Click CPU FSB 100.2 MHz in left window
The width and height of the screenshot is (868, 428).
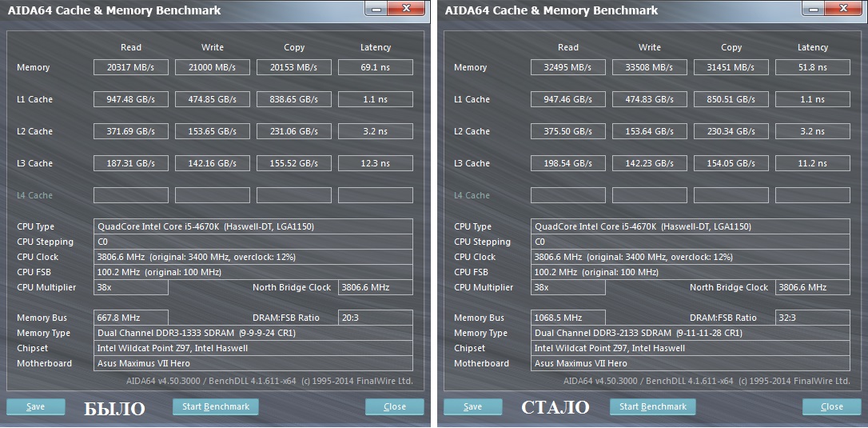coord(253,272)
